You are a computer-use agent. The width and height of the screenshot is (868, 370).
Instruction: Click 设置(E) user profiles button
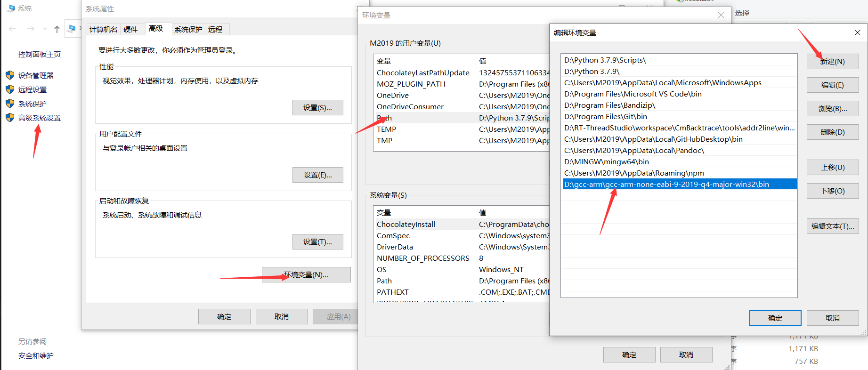pyautogui.click(x=317, y=175)
